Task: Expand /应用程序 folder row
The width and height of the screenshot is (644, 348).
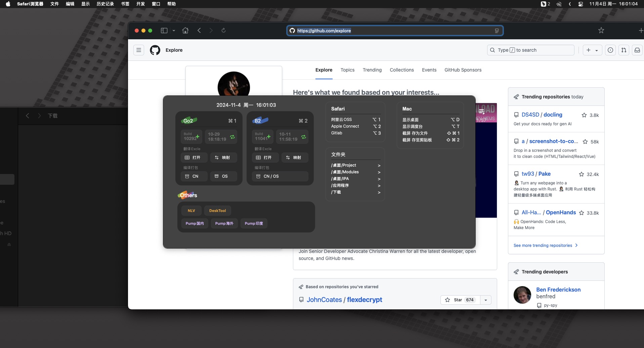Action: [356, 185]
